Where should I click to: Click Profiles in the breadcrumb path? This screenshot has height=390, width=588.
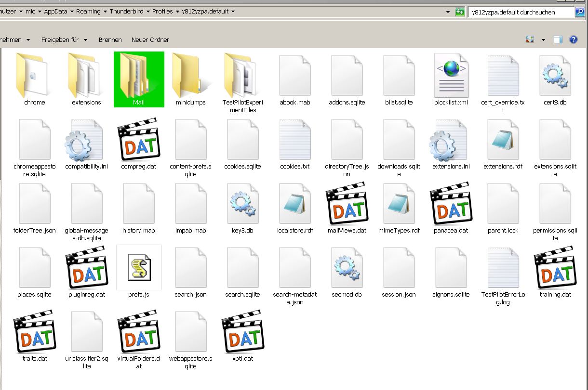162,12
